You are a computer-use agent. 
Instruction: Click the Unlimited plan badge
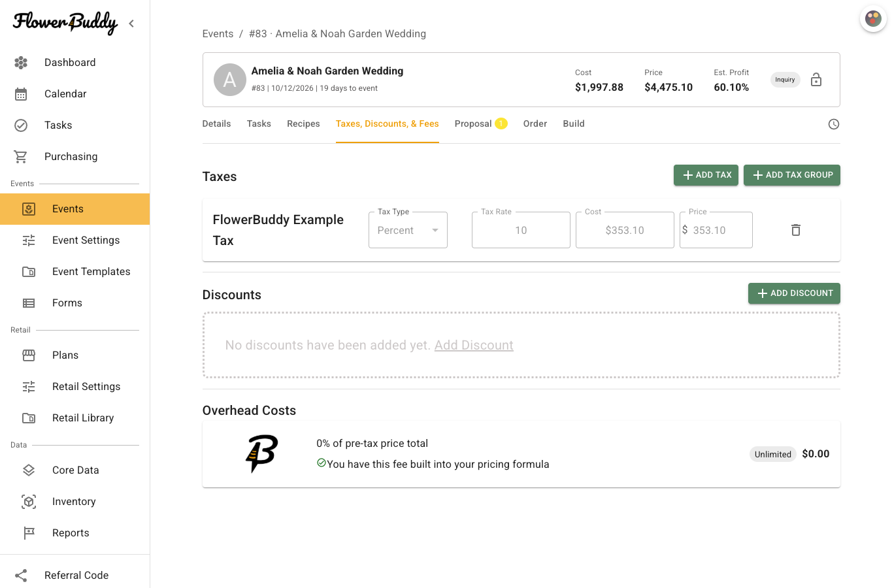(x=773, y=454)
